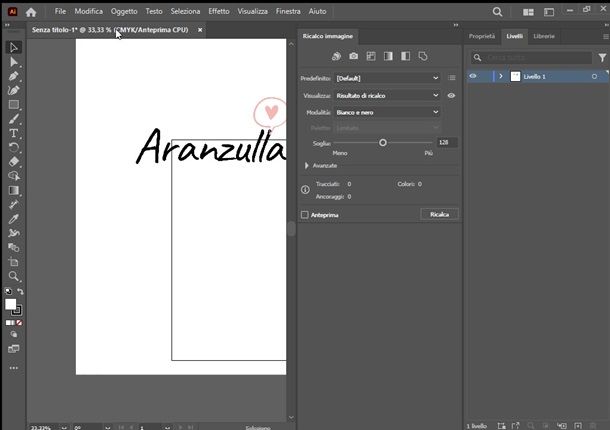610x430 pixels.
Task: Click the High Color camera preset icon
Action: point(353,56)
